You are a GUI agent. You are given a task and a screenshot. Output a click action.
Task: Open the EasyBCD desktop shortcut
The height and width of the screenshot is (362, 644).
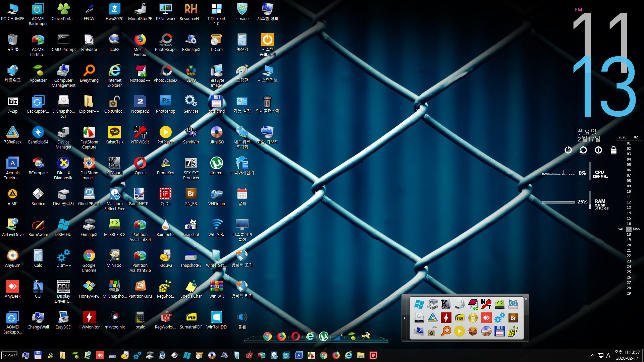pyautogui.click(x=63, y=320)
